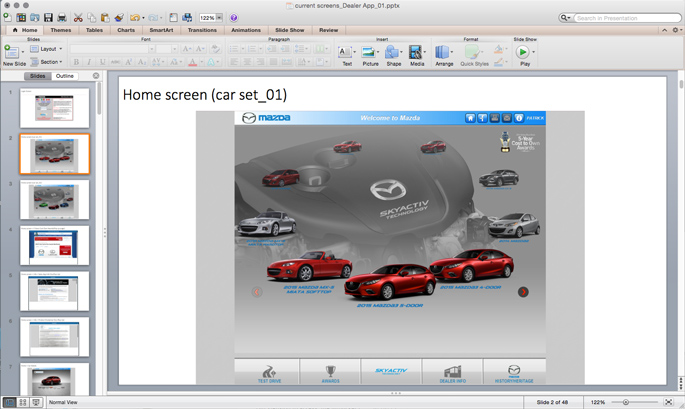Align text left in Paragraph group
Screen dimensions: 685x409
coord(234,62)
